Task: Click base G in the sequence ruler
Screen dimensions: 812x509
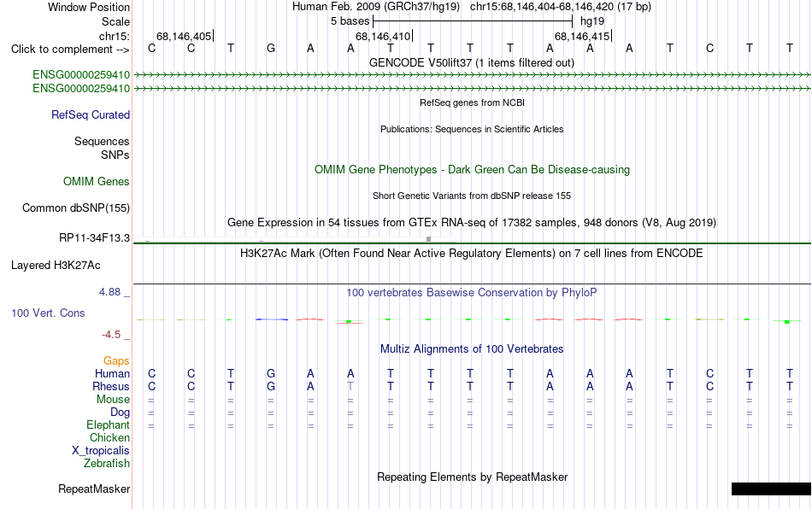Action: click(271, 49)
